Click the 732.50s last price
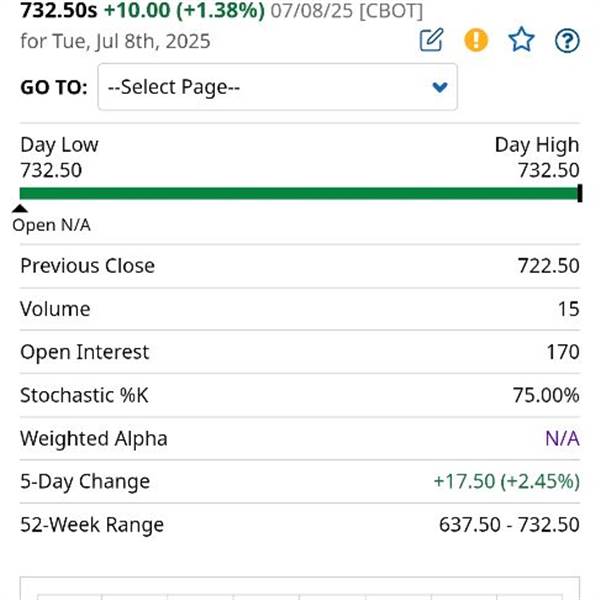Screen dimensions: 600x600 point(59,10)
